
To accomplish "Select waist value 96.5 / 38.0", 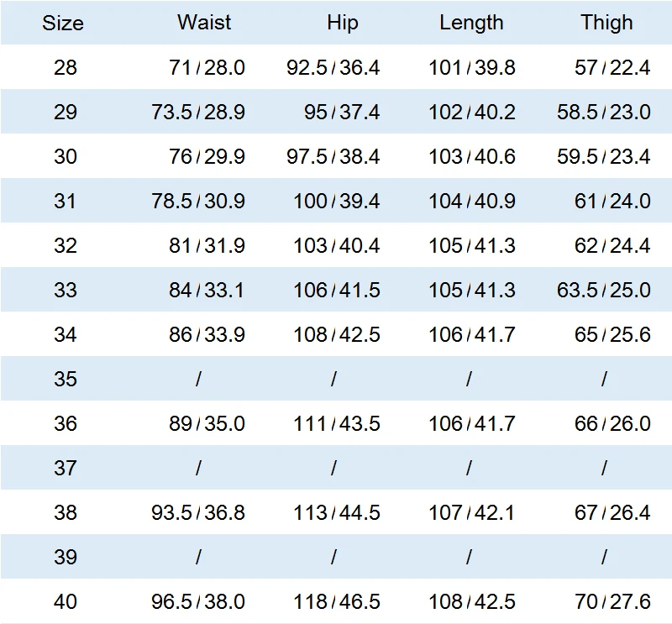I will pos(198,601).
